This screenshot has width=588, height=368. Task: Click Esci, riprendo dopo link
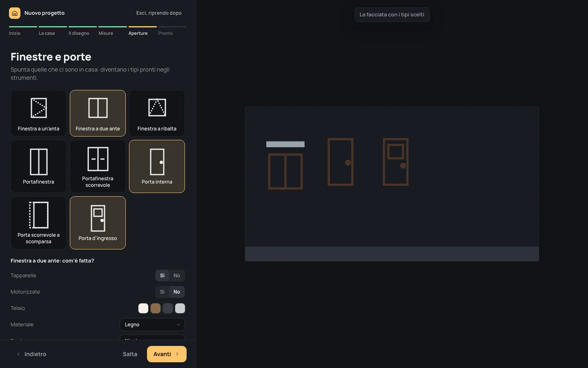point(159,13)
